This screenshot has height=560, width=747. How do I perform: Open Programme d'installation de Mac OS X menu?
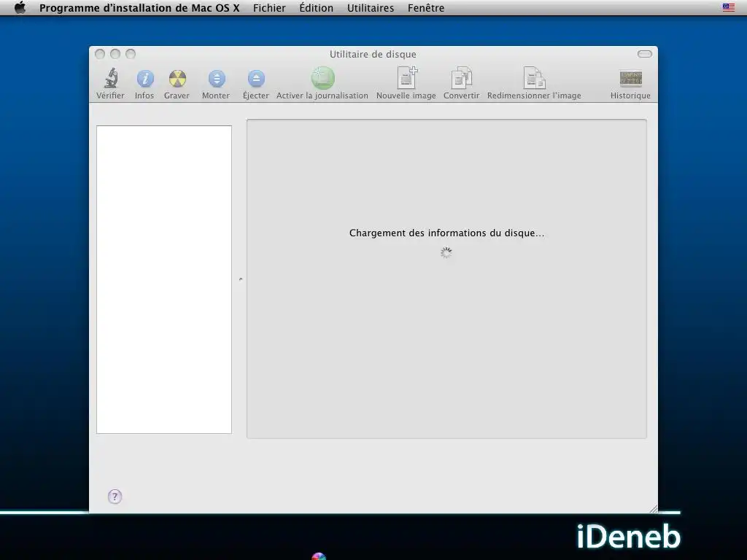pyautogui.click(x=139, y=7)
